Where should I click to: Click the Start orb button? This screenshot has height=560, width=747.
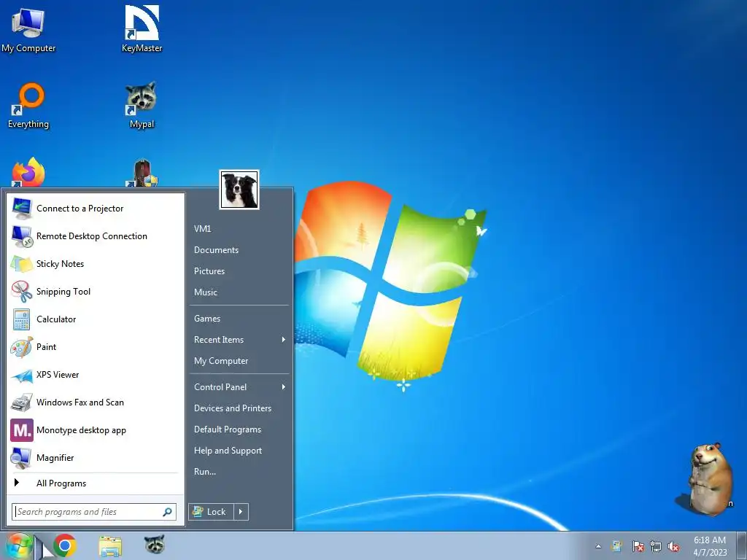click(18, 545)
